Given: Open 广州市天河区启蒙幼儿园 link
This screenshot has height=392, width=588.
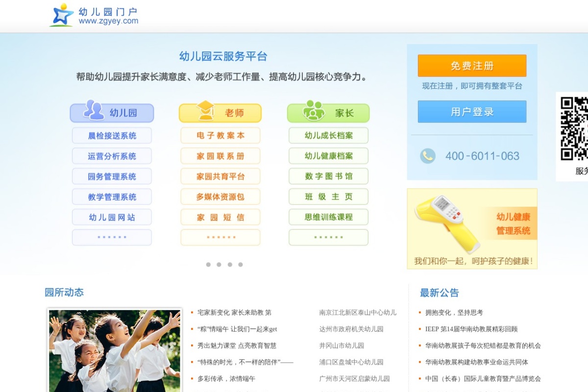Looking at the screenshot, I should point(355,379).
